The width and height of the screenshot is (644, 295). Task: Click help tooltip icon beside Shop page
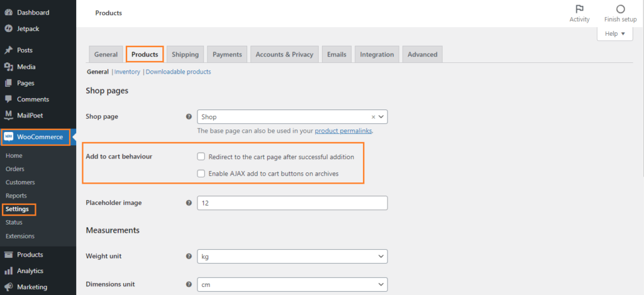click(x=189, y=117)
